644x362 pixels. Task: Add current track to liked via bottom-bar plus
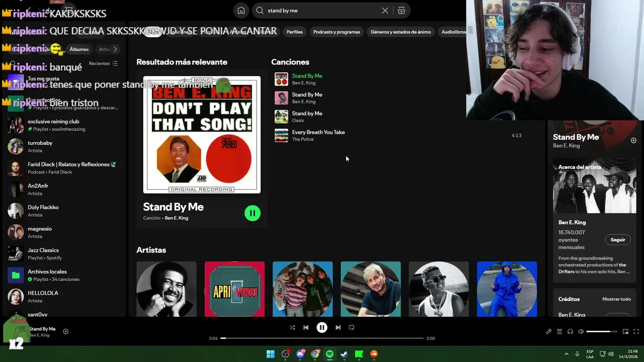[x=65, y=331]
